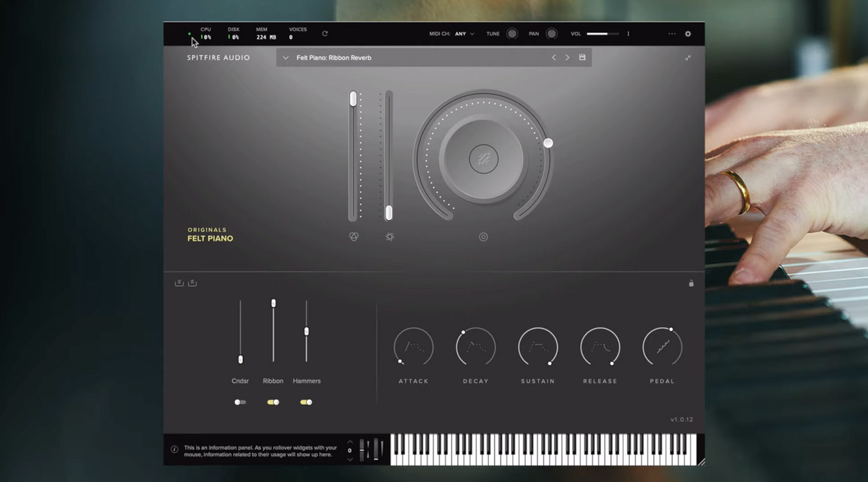Open the MIDI channel ANY dropdown

click(464, 34)
